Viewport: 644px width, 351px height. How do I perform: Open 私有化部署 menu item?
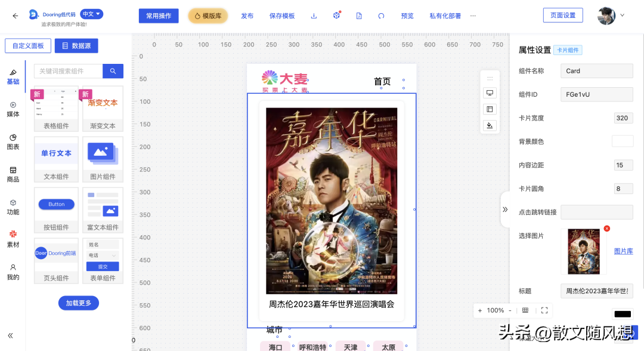(445, 16)
